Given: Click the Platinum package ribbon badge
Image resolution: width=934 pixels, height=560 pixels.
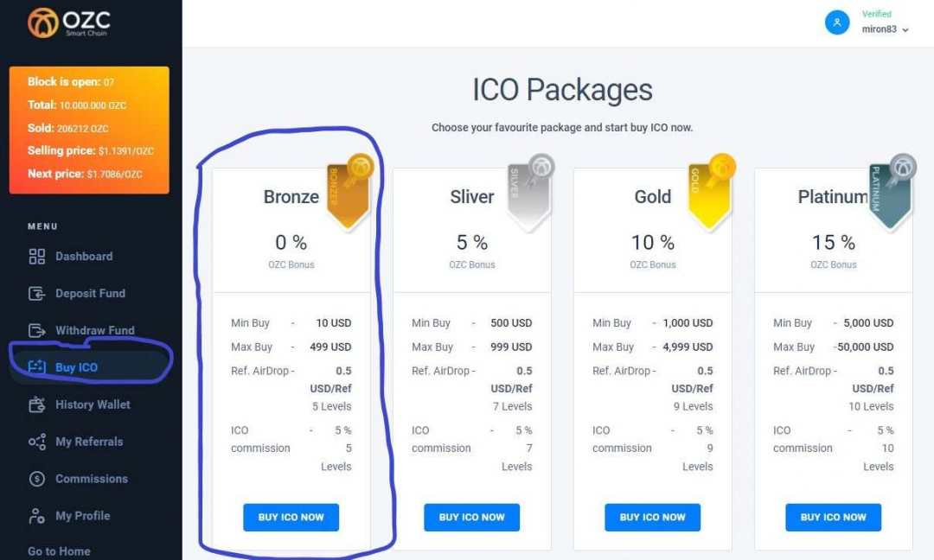Looking at the screenshot, I should [892, 192].
